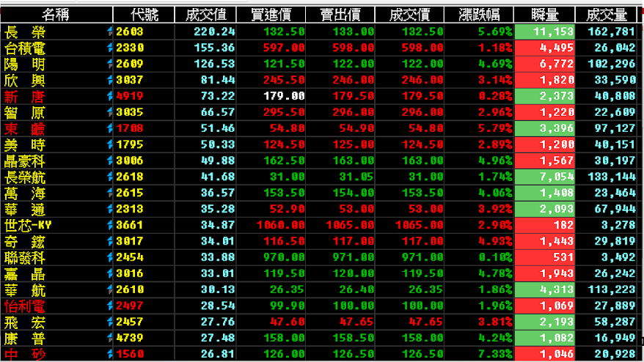
Task: Click the 買進價 124.50 for 美時
Action: coord(284,144)
